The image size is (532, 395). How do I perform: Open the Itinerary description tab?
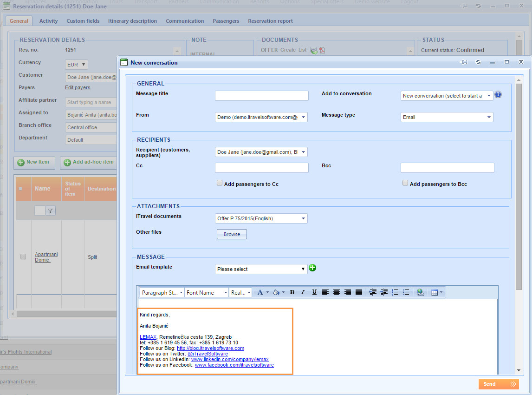point(133,21)
